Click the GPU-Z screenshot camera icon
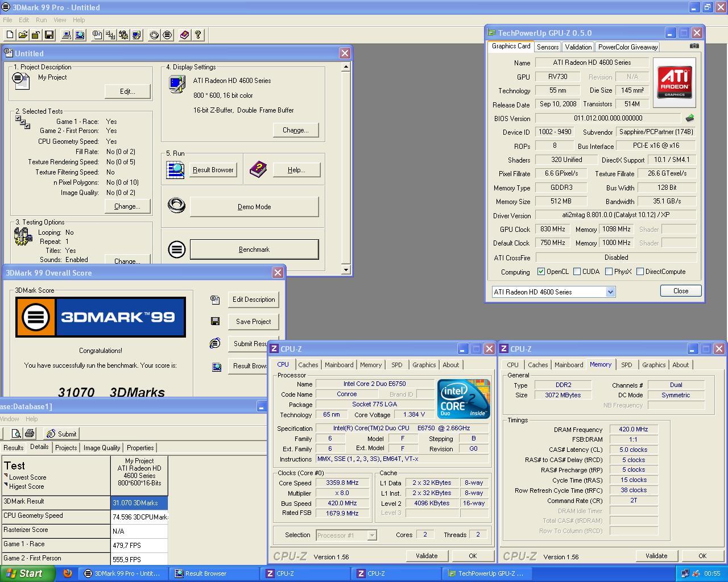The height and width of the screenshot is (582, 728). point(694,46)
